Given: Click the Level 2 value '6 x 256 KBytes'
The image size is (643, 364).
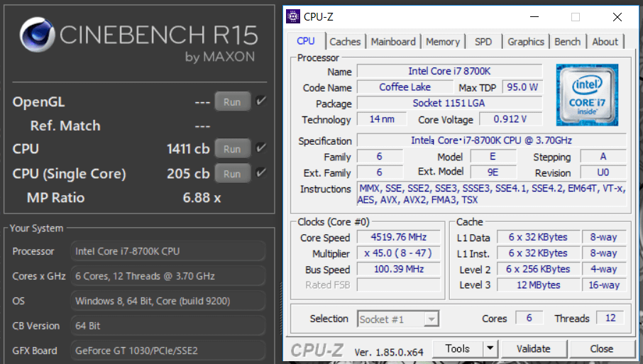Looking at the screenshot, I should pyautogui.click(x=539, y=269).
